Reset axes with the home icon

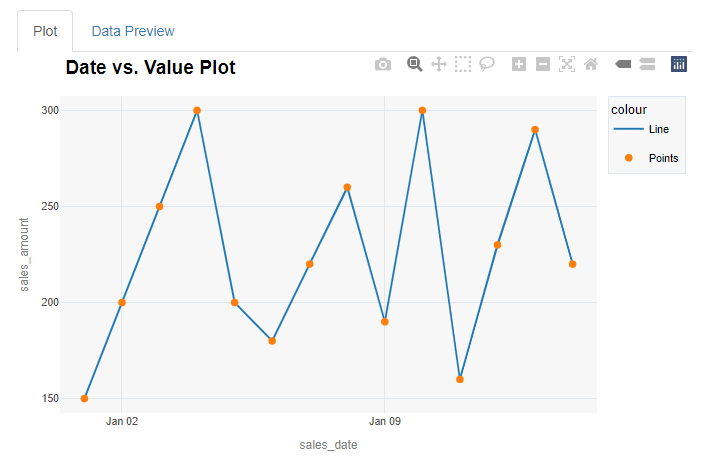[591, 64]
